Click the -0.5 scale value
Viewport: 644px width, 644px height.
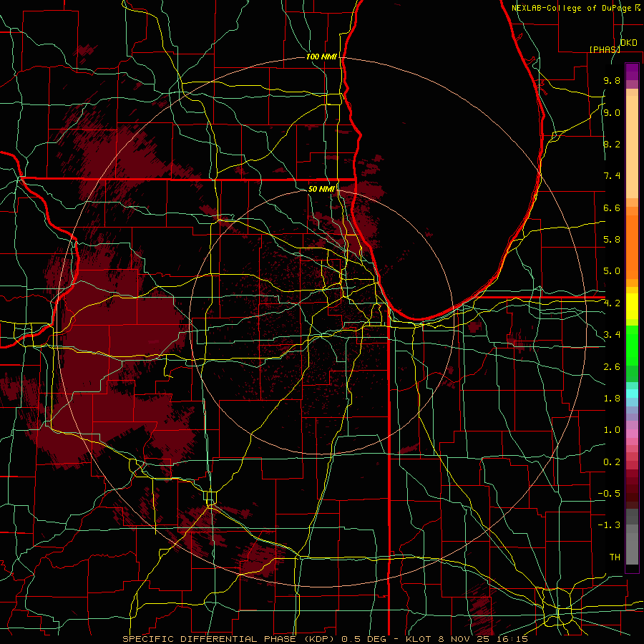pos(609,494)
